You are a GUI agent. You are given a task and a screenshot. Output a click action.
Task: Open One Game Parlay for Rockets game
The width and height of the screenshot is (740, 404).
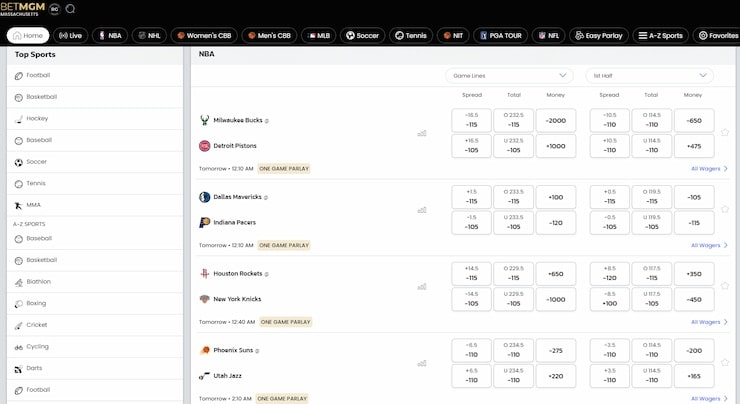coord(286,322)
